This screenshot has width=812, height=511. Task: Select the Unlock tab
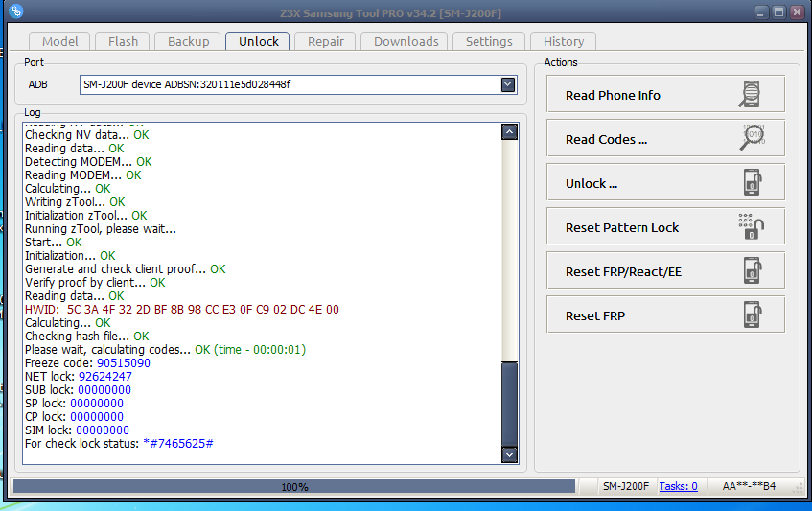[259, 41]
